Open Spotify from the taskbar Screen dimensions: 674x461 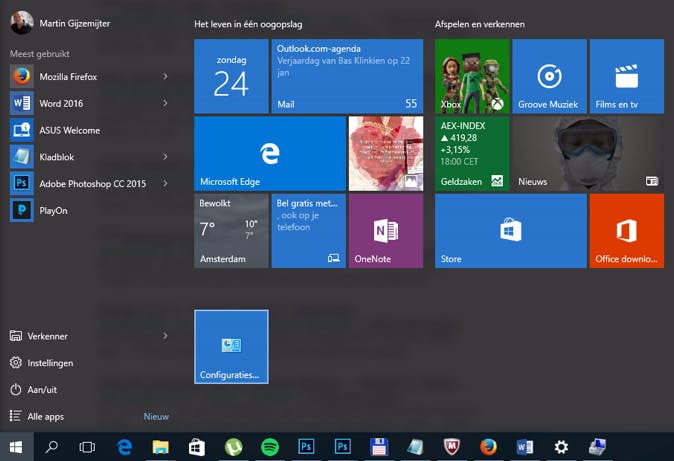pos(269,447)
